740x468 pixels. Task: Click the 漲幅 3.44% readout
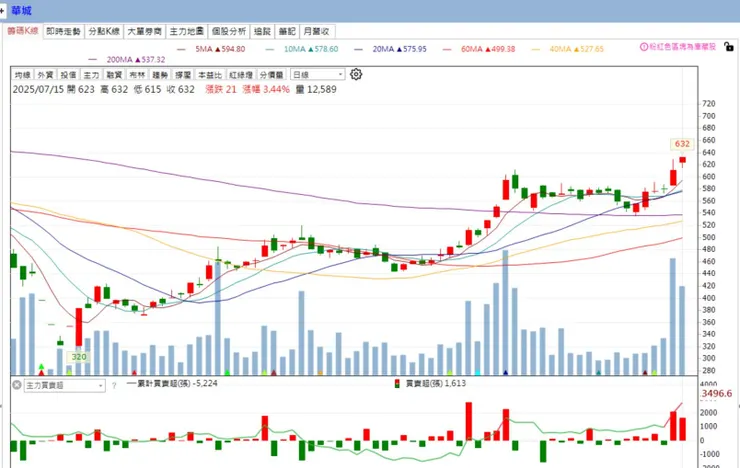[266, 90]
